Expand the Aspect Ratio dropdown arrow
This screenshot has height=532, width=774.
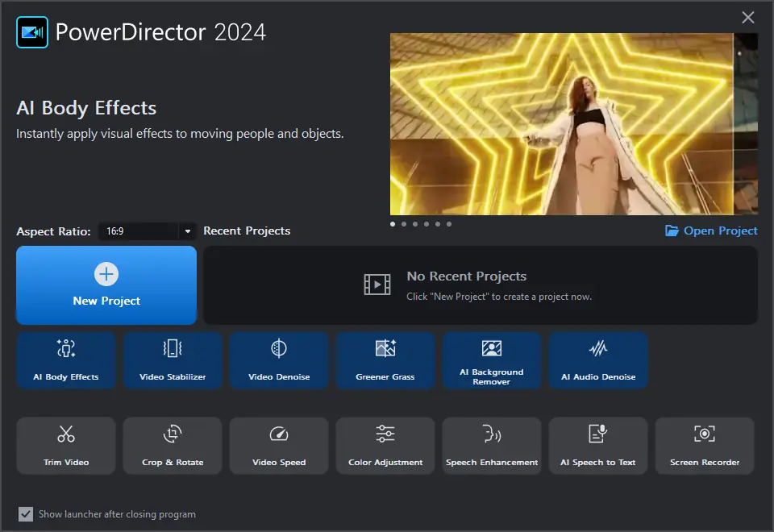coord(188,231)
